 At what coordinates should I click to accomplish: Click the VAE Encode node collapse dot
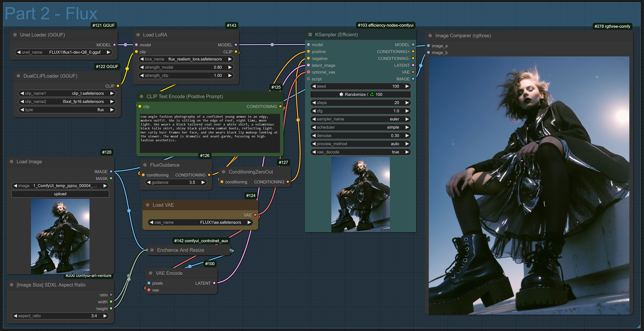point(151,273)
